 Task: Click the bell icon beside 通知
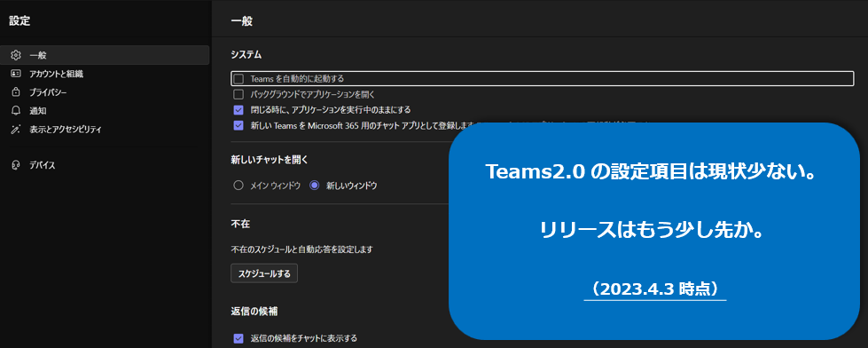pos(15,111)
